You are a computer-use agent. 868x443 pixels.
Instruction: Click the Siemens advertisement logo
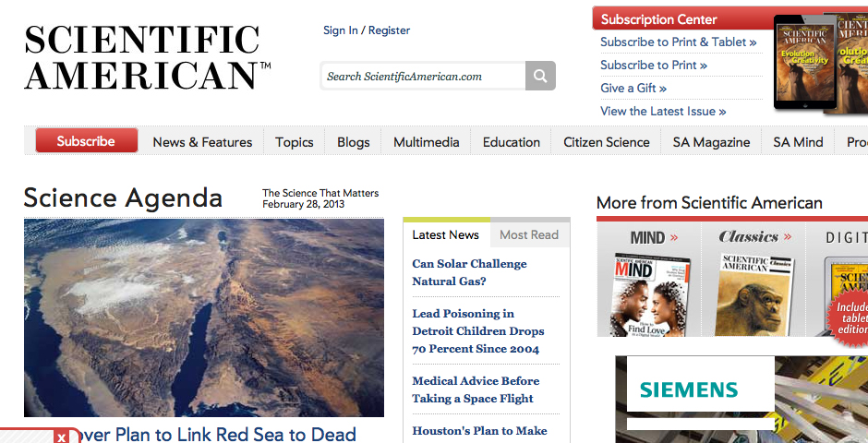(x=689, y=389)
